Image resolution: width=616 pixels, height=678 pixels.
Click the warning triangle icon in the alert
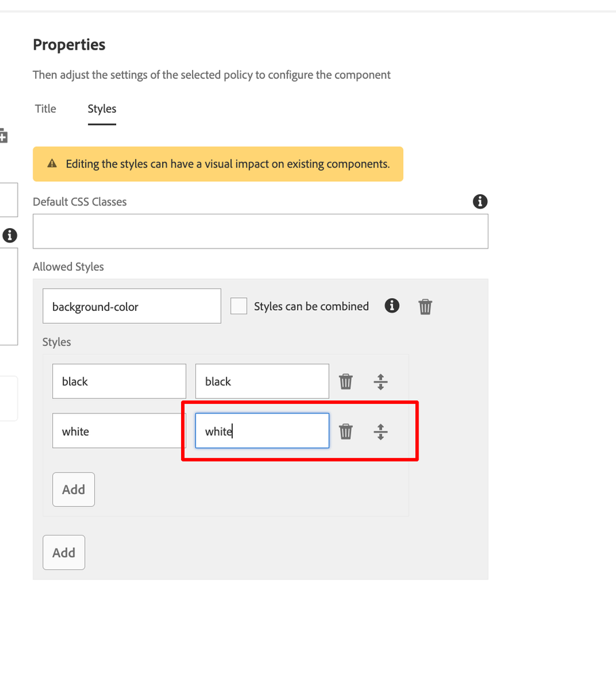(52, 164)
